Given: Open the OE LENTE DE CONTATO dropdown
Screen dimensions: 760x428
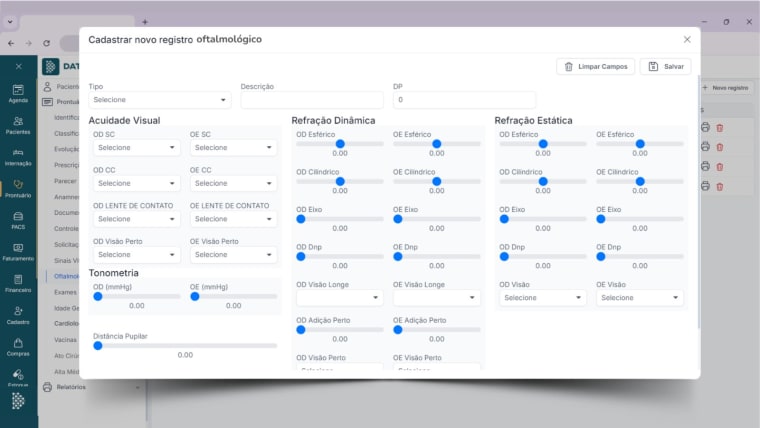Looking at the screenshot, I should point(233,219).
